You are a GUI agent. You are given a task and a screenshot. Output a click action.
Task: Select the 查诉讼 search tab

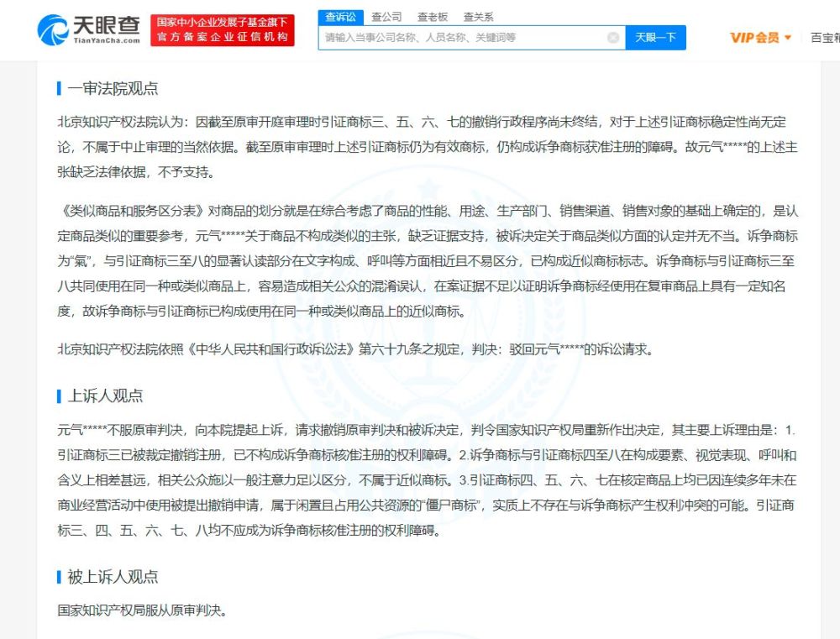(x=341, y=17)
